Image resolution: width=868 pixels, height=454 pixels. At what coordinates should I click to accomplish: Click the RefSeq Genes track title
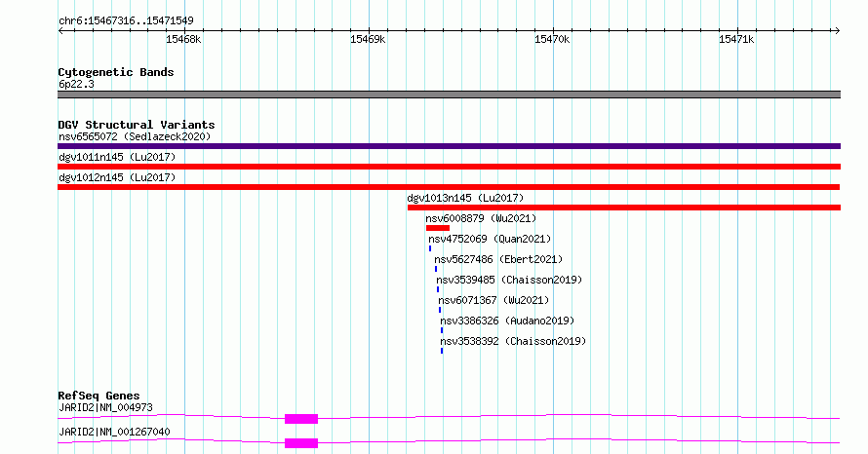[x=99, y=396]
